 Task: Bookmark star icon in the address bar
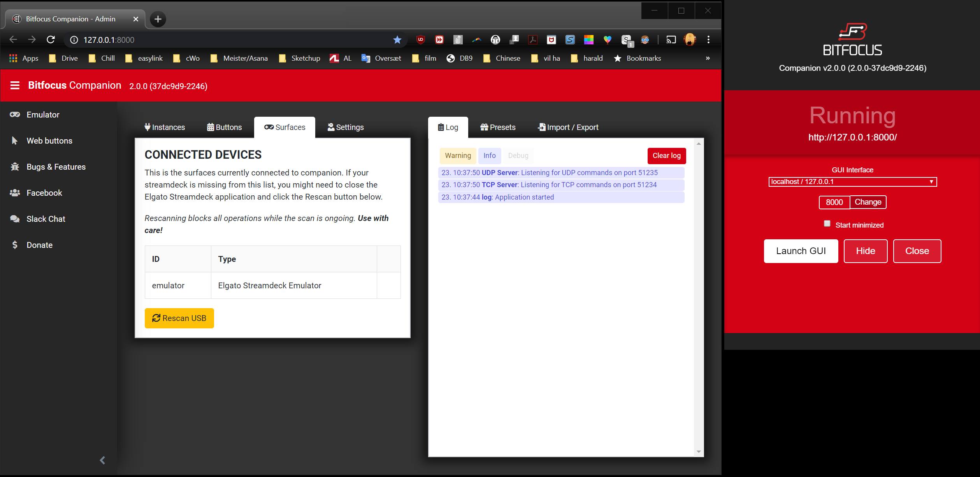pyautogui.click(x=397, y=39)
